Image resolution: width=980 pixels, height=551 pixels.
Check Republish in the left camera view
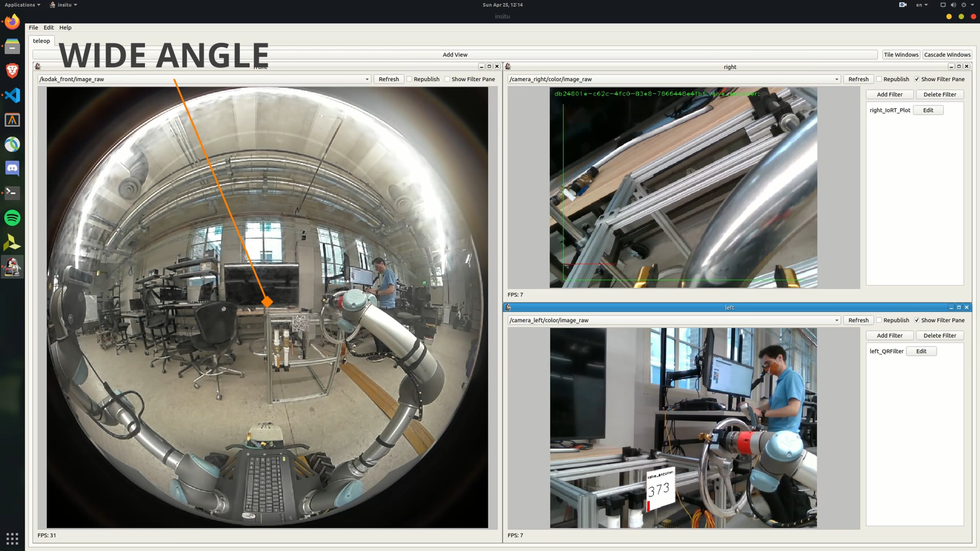(x=879, y=320)
